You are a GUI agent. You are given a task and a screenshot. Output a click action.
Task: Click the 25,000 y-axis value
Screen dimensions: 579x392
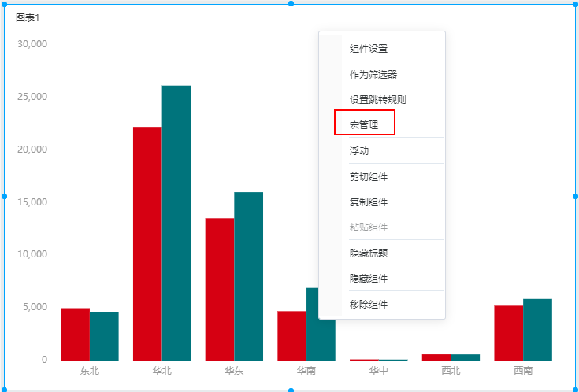(x=32, y=97)
